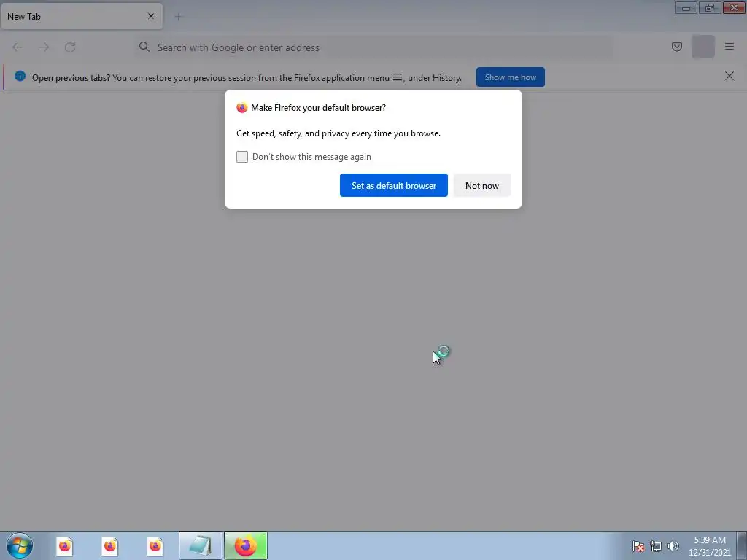
Task: Click the blank toolbar button beside Pocket
Action: click(703, 47)
